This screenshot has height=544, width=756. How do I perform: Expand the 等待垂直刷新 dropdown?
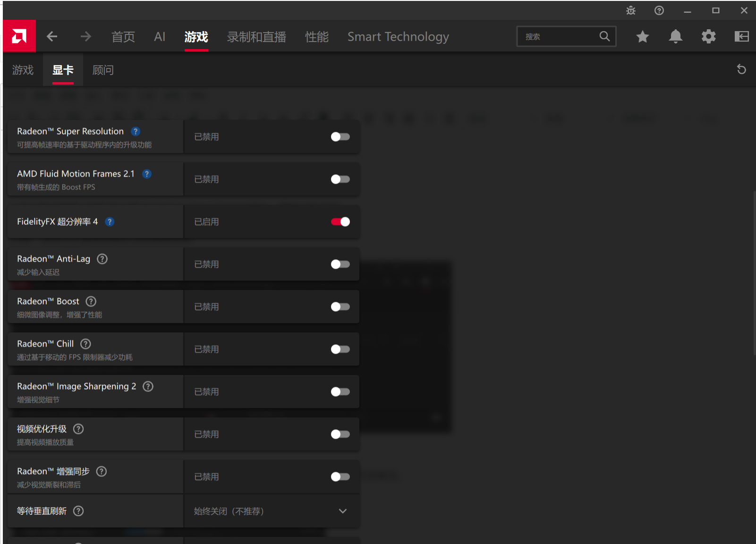click(342, 511)
